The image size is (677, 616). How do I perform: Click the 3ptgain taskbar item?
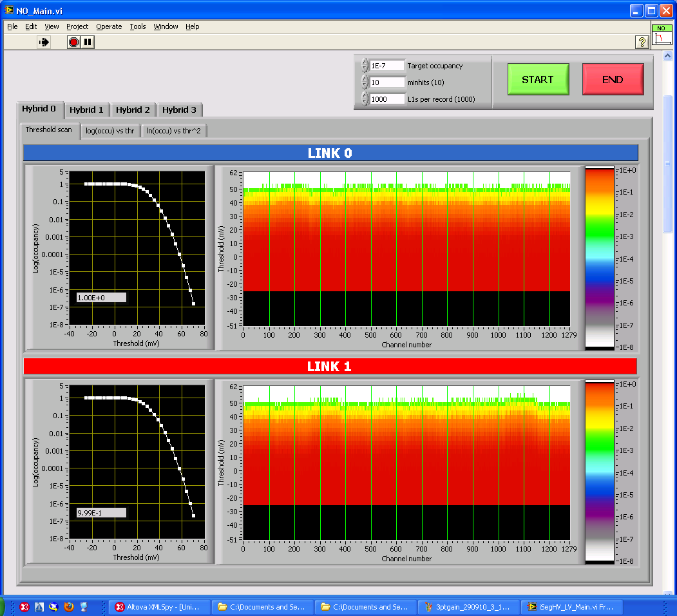point(468,606)
